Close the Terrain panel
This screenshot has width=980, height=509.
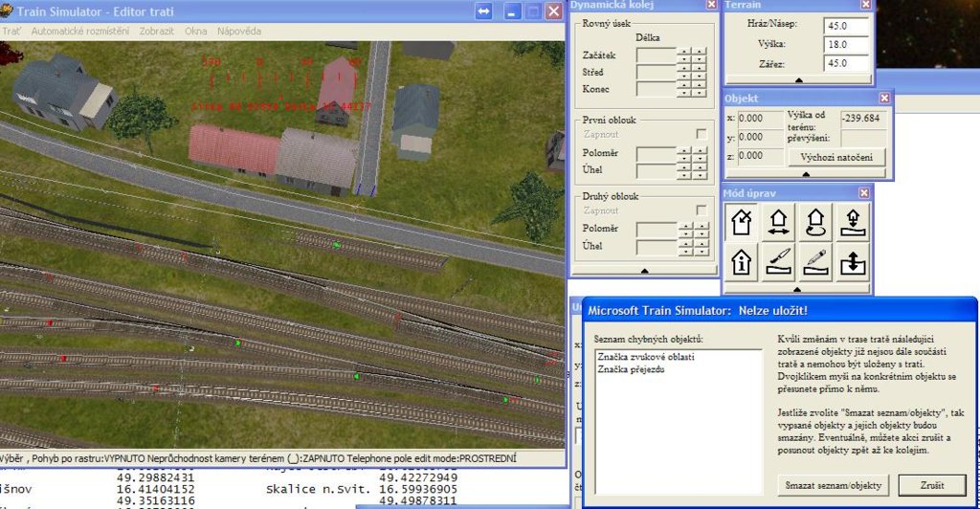[x=865, y=5]
